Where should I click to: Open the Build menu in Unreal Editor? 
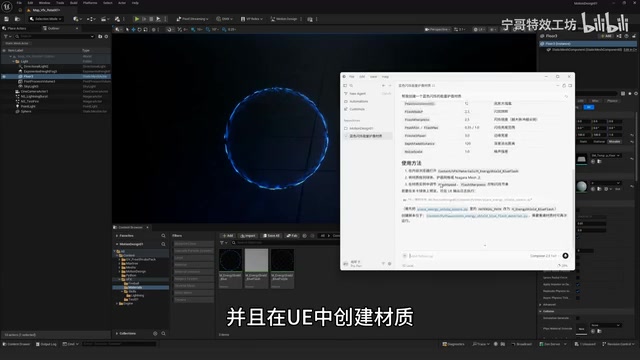pos(73,3)
